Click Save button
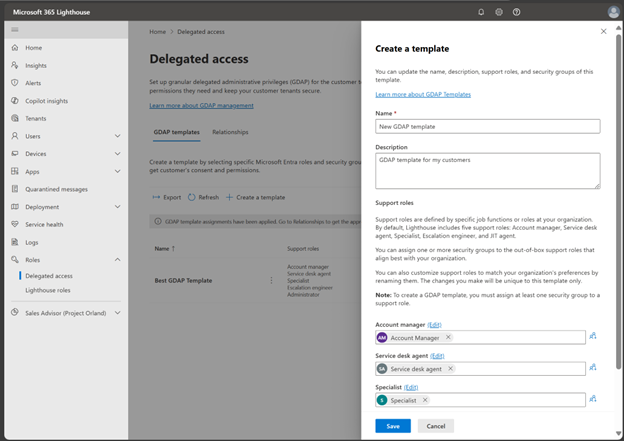Viewport: 624px width, 441px height. tap(393, 426)
